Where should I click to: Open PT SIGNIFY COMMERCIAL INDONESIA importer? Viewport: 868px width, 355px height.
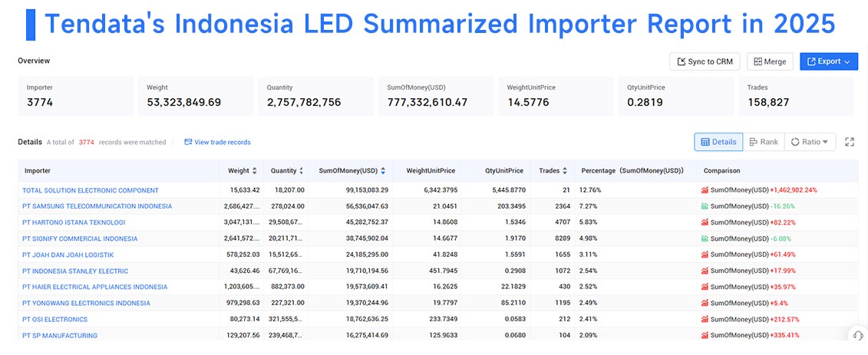click(80, 239)
